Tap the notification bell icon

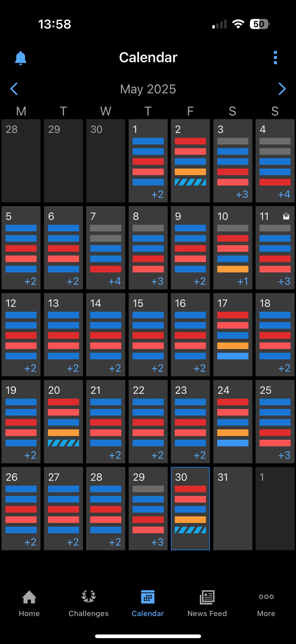pyautogui.click(x=21, y=58)
